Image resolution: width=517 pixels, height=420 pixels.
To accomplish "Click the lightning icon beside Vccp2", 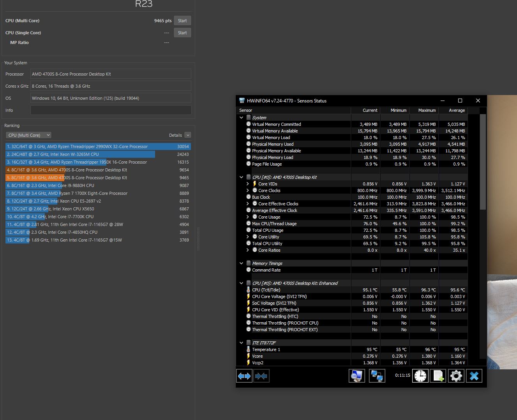I will click(249, 363).
